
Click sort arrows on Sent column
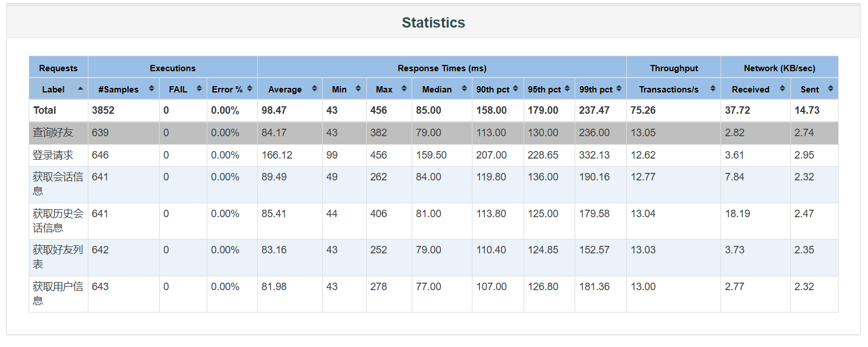click(x=831, y=88)
